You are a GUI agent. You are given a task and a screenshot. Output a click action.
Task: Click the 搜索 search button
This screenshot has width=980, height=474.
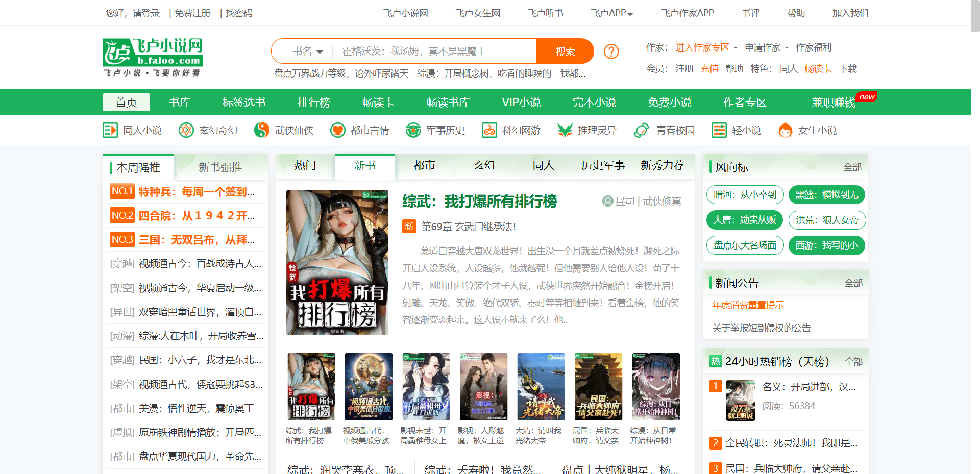pos(565,51)
